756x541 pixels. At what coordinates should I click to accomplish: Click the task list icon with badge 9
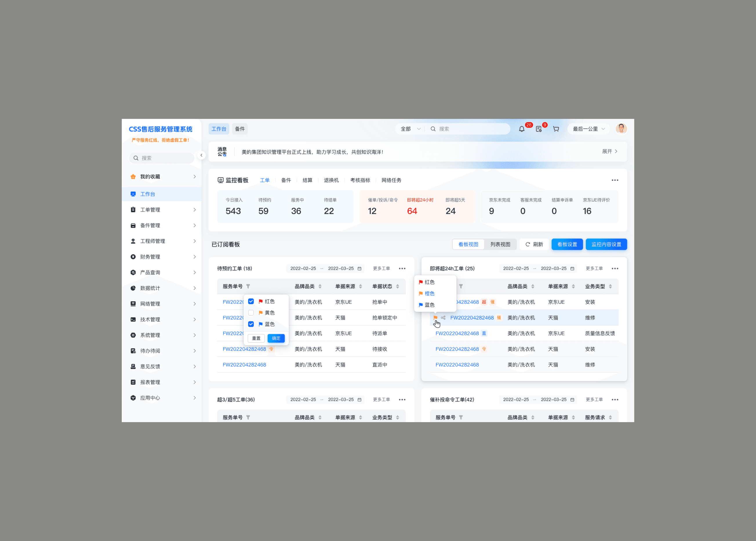click(539, 129)
